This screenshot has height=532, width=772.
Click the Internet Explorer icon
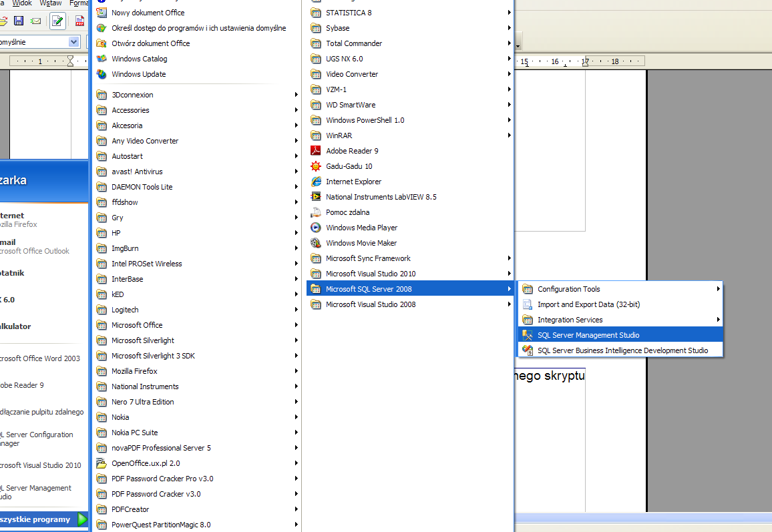(316, 182)
